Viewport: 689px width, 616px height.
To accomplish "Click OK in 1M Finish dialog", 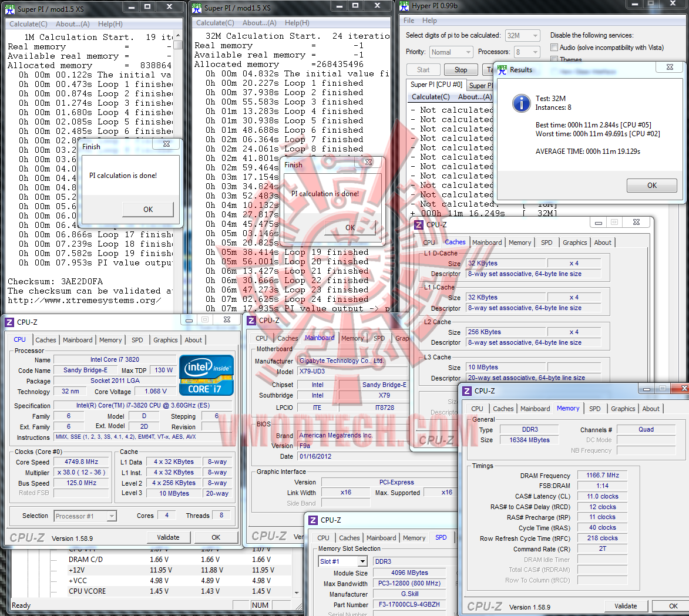I will click(148, 210).
